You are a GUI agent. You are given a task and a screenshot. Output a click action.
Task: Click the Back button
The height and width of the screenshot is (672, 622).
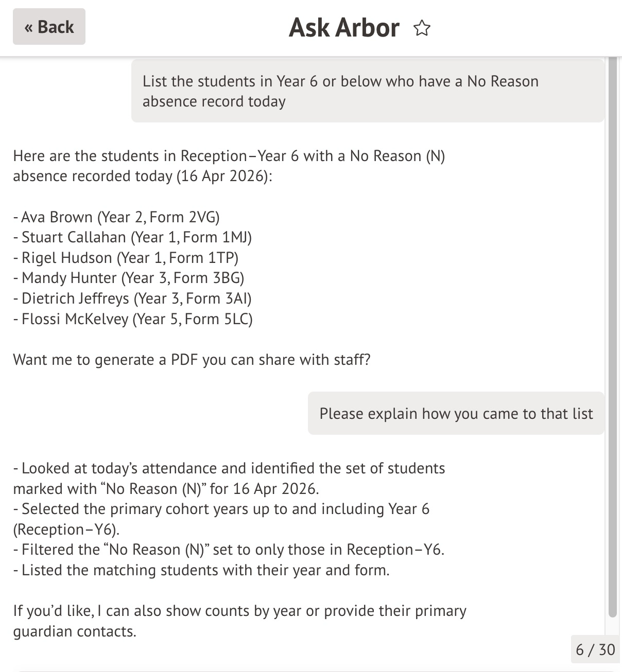[49, 27]
